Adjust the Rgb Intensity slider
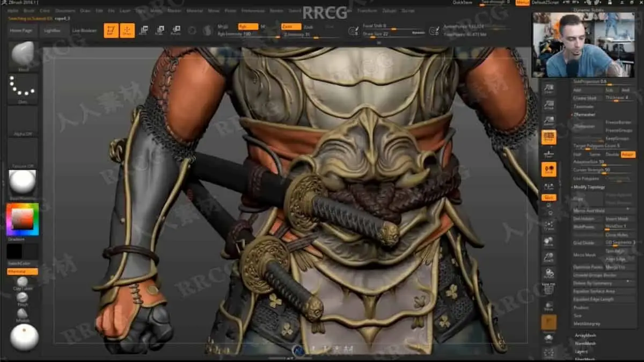The image size is (644, 362). 248,34
